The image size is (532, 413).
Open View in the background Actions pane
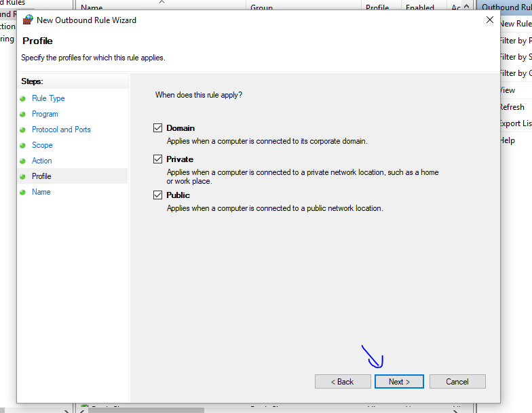click(x=508, y=90)
